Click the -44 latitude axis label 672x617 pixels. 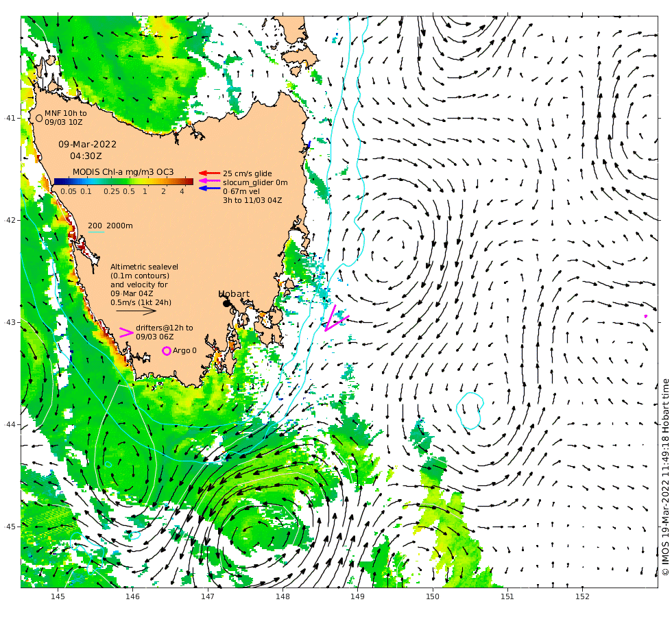[x=10, y=424]
